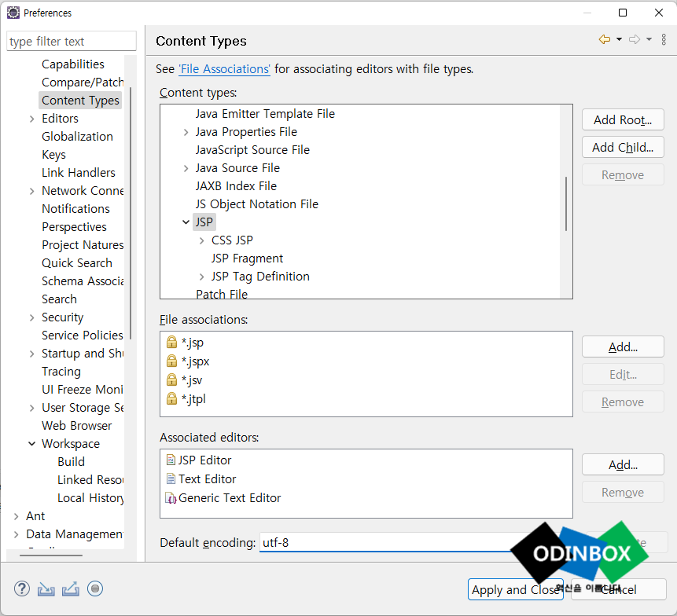The image size is (677, 616).
Task: Select Notifications preference page
Action: [x=75, y=209]
